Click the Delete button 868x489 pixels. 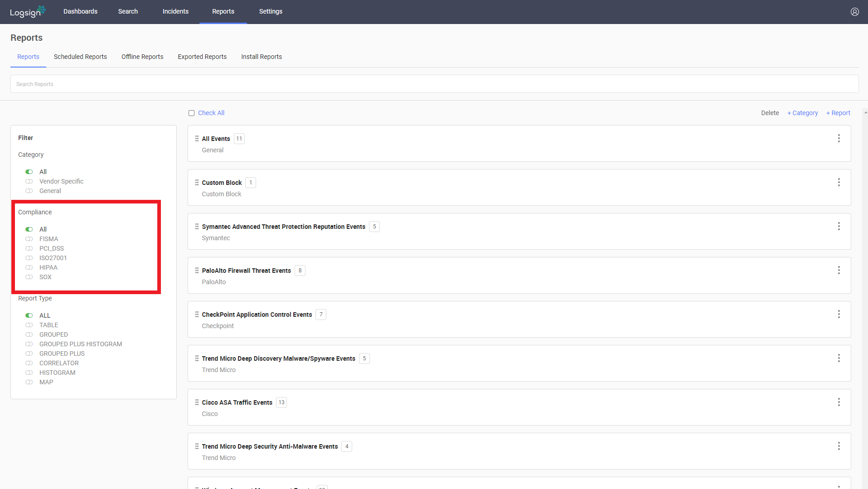(x=770, y=113)
